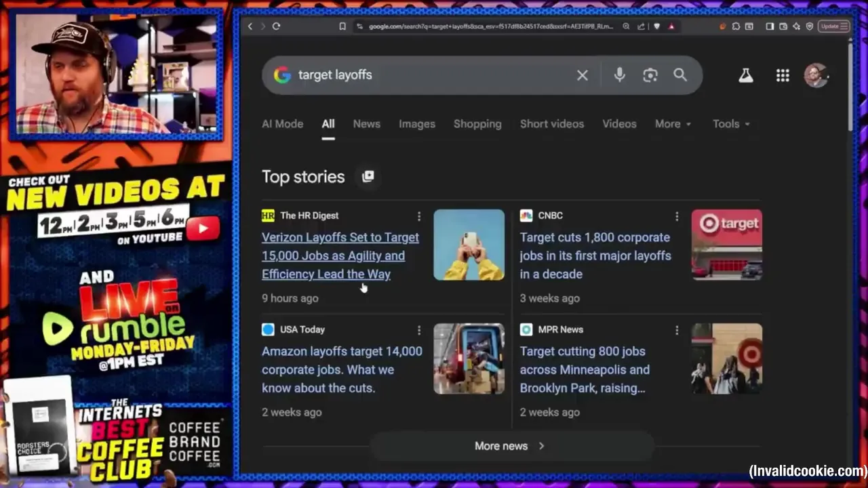Switch to the Shopping tab
The width and height of the screenshot is (868, 488).
tap(477, 124)
